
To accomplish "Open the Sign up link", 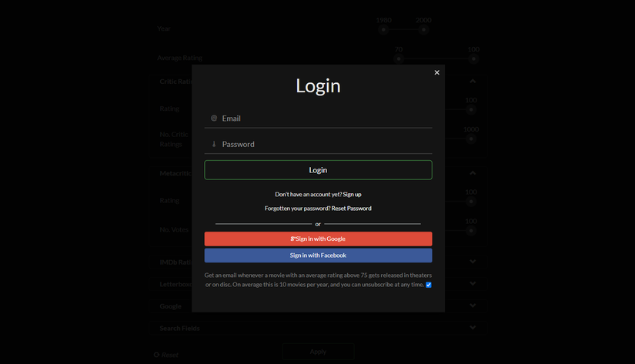I will tap(352, 195).
